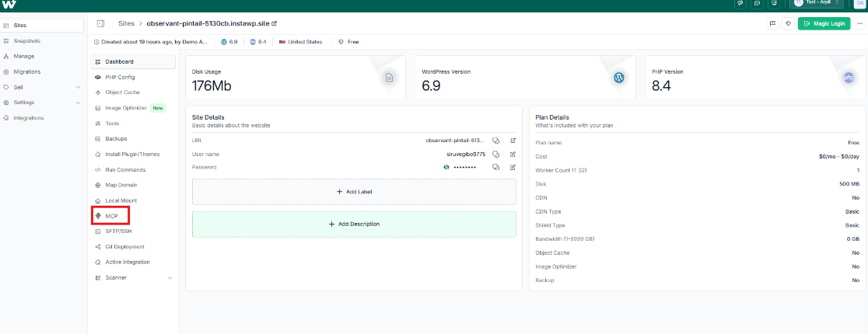Open the Test - Arpit team switcher dropdown

click(817, 3)
